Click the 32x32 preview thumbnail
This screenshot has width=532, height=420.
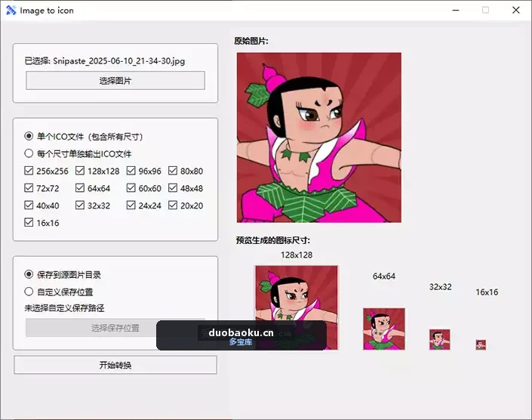click(x=440, y=339)
